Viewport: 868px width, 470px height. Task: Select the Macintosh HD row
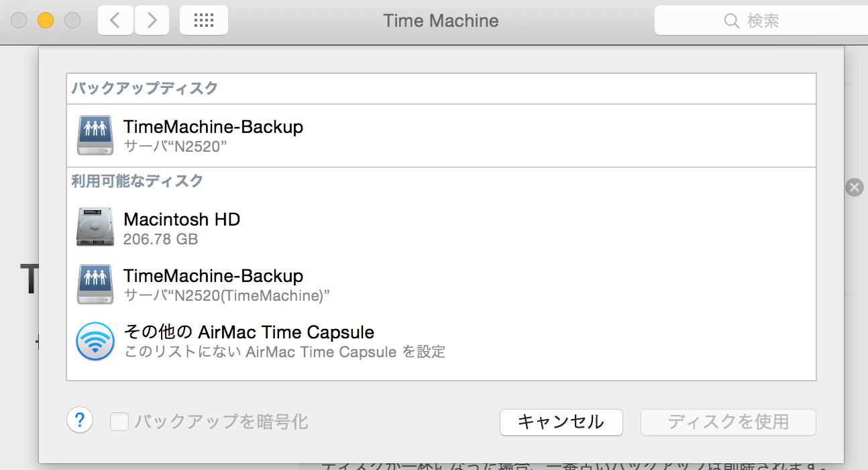(x=441, y=228)
